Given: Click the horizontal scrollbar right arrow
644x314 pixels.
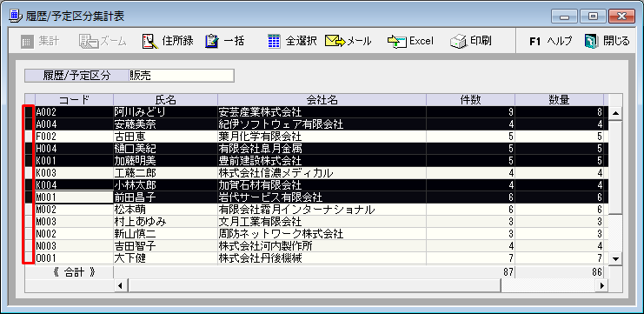Looking at the screenshot, I should (x=602, y=284).
